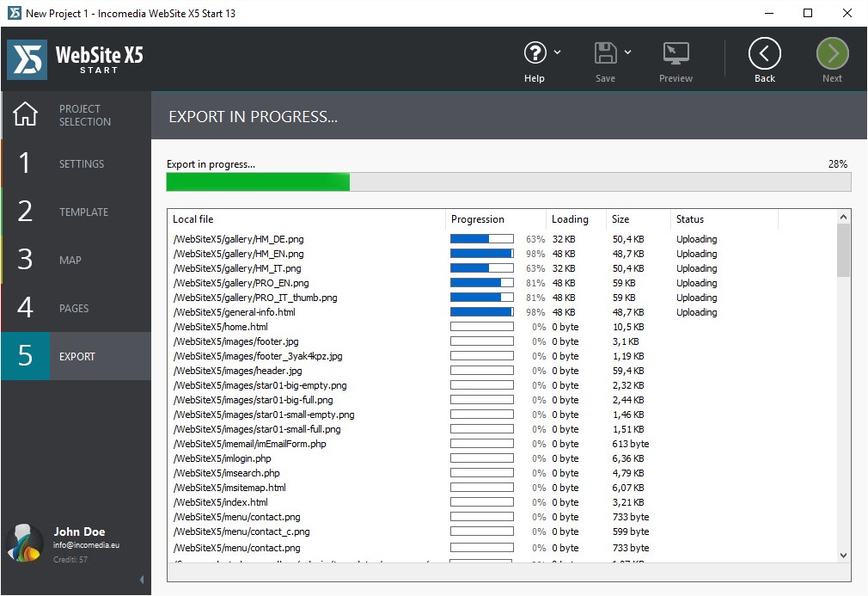The height and width of the screenshot is (596, 868).
Task: Expand the Help dropdown arrow
Action: coord(557,52)
